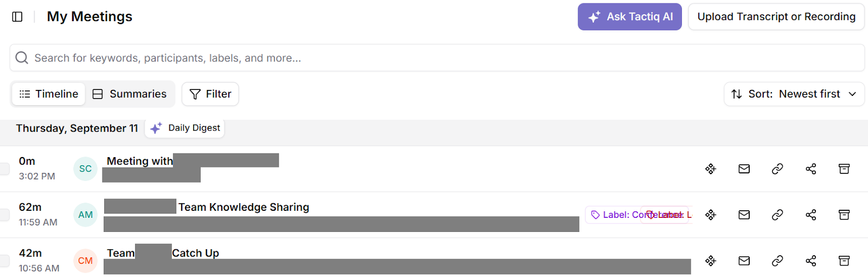Screen dimensions: 868x278
Task: Focus the meetings search field
Action: point(434,58)
